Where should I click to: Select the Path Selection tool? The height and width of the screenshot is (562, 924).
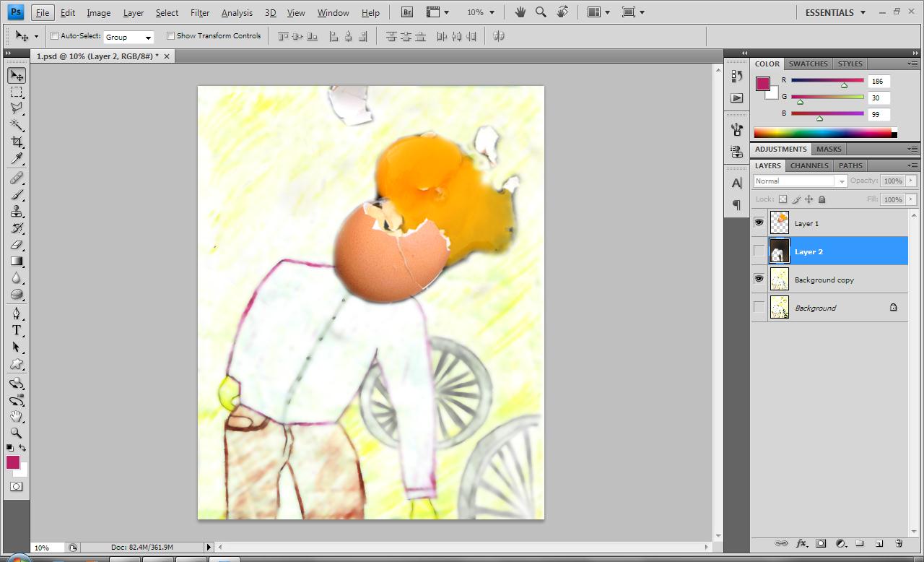click(16, 347)
